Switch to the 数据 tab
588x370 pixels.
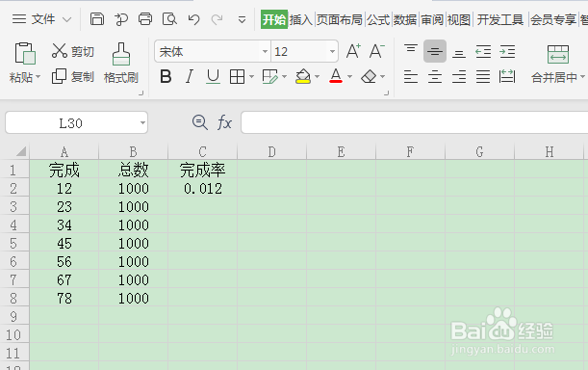click(405, 19)
